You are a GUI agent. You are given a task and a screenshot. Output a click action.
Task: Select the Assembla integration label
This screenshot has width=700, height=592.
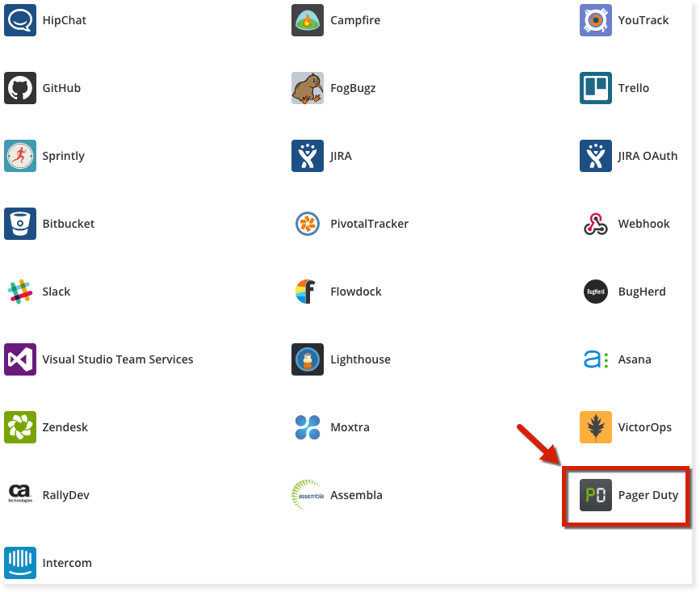coord(356,495)
